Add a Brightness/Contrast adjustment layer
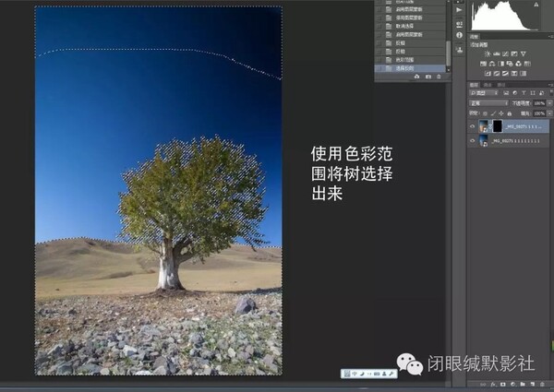The height and width of the screenshot is (392, 554). [x=488, y=53]
